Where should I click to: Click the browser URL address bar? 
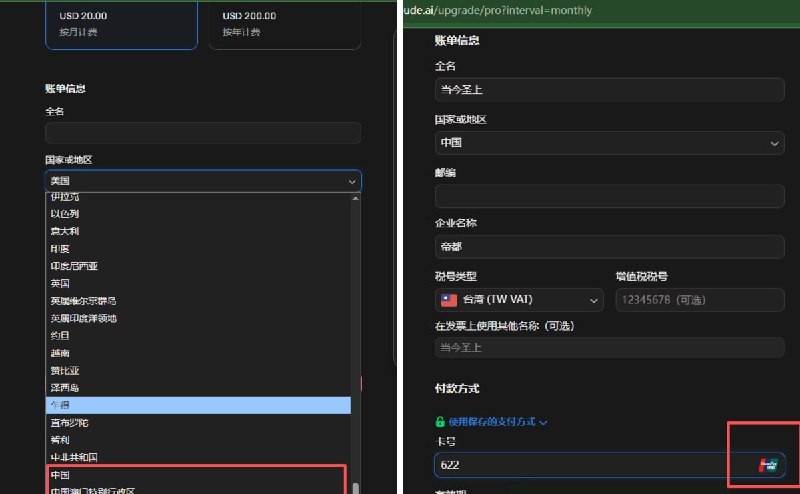tap(602, 10)
